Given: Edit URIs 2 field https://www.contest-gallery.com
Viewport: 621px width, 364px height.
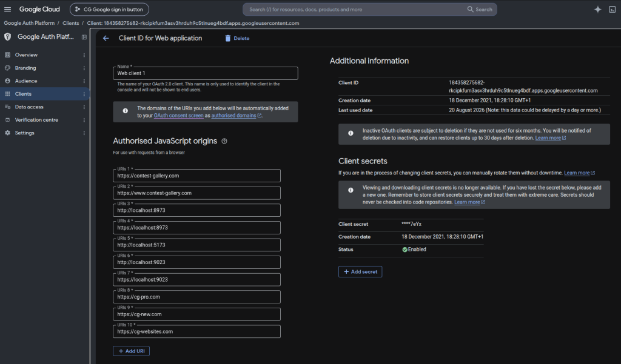Looking at the screenshot, I should point(196,193).
